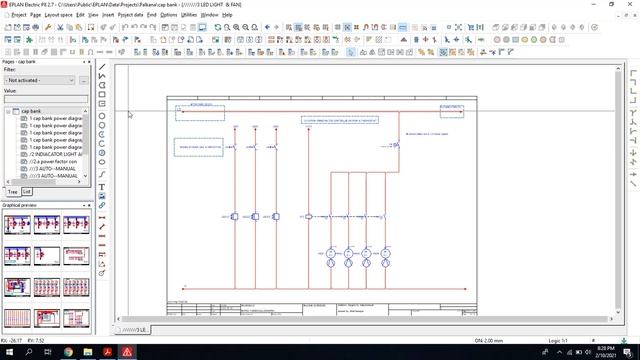
Task: Select the Line drawing tool
Action: coord(102,67)
